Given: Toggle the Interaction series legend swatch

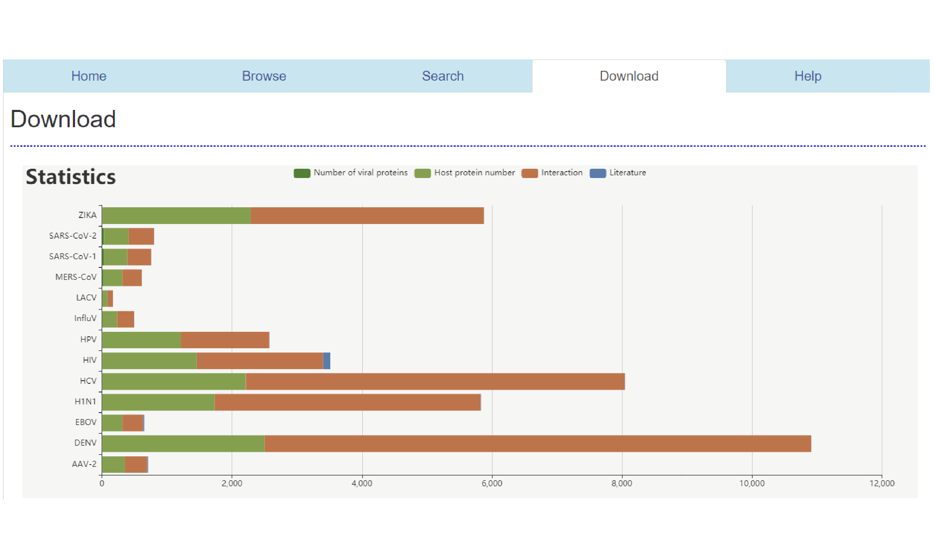Looking at the screenshot, I should point(529,173).
